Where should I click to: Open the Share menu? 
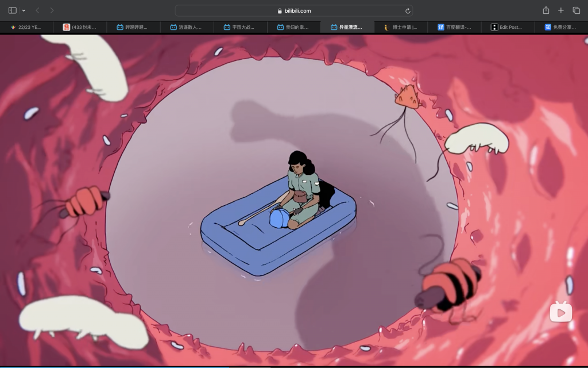pyautogui.click(x=546, y=10)
